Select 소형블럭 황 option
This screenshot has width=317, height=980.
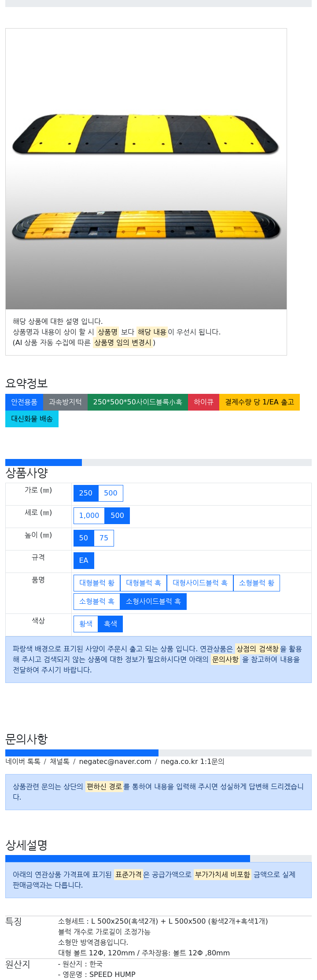point(257,583)
